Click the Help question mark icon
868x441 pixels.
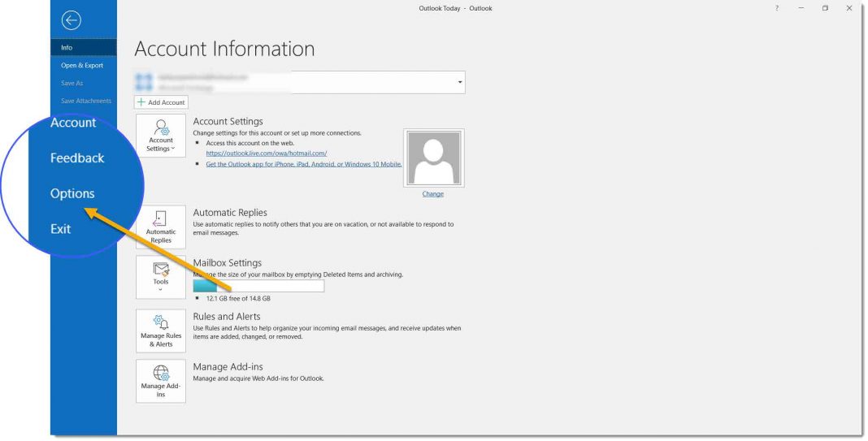click(x=777, y=8)
